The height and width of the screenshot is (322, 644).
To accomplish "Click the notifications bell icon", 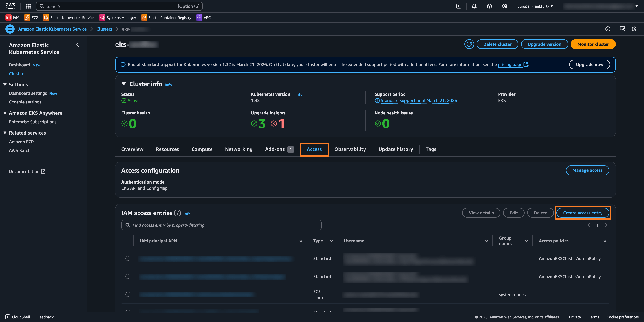I will [x=474, y=6].
